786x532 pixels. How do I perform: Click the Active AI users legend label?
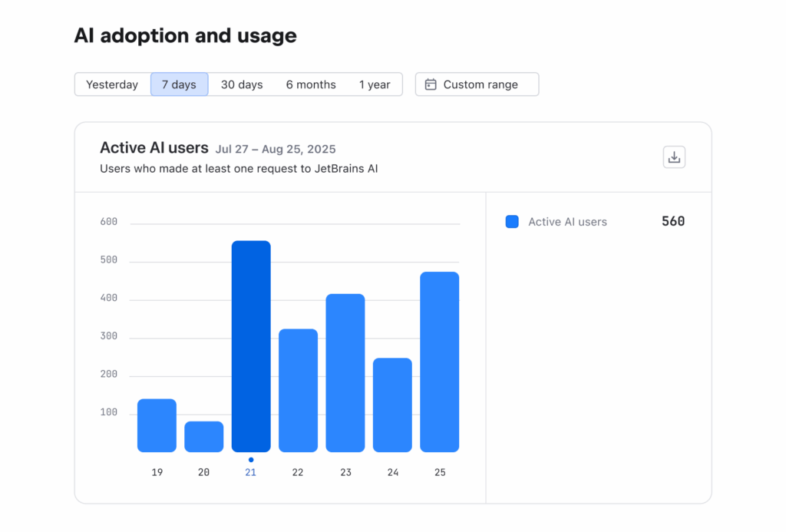(x=567, y=222)
